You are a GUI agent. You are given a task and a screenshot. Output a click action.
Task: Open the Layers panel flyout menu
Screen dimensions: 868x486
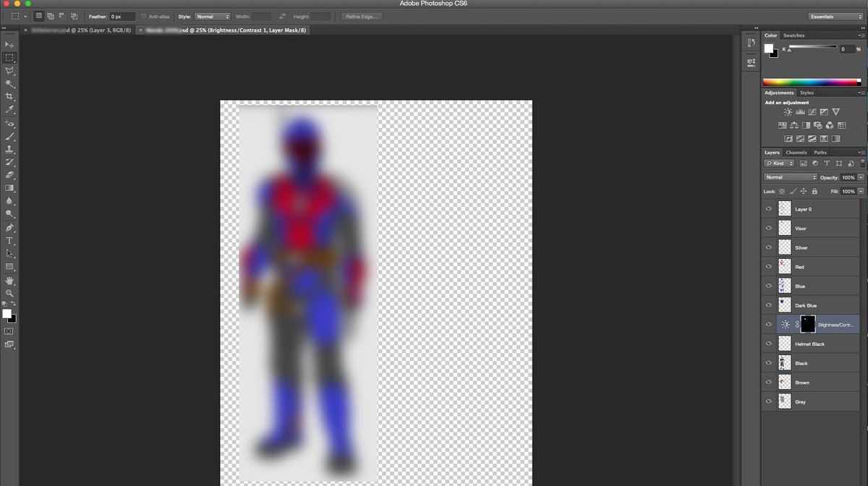[x=861, y=153]
